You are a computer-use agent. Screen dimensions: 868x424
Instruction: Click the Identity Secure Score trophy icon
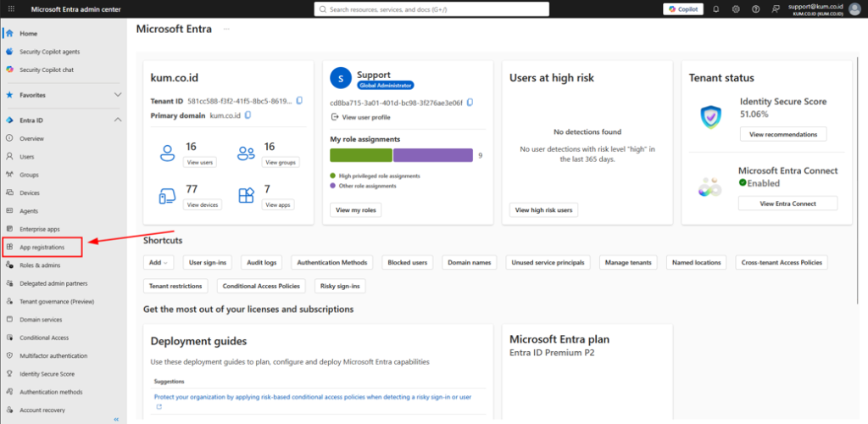coord(9,374)
